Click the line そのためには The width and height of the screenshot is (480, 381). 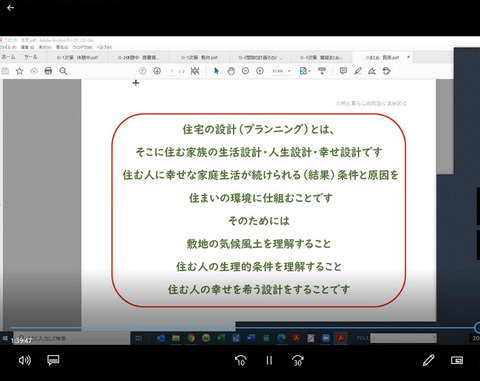coord(259,221)
